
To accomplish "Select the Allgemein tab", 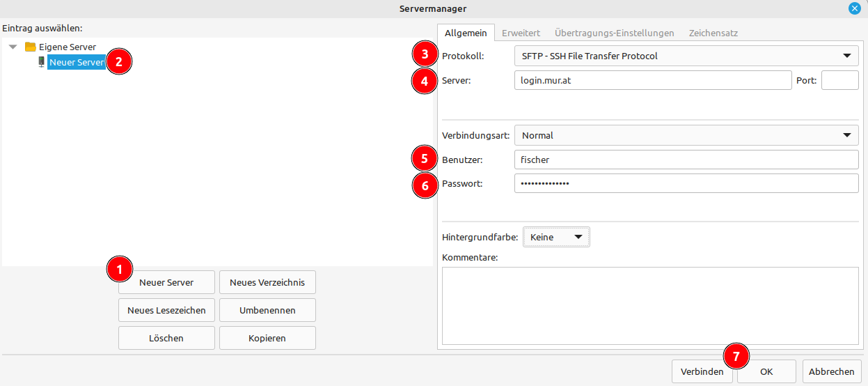I will coord(466,33).
